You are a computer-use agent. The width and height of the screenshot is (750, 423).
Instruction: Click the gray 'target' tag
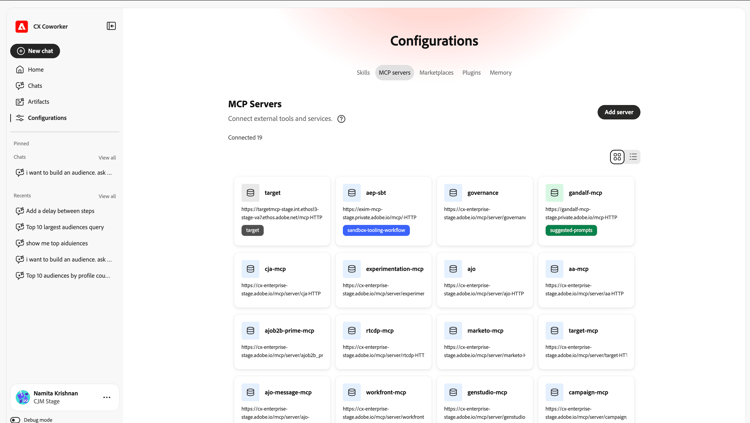(x=253, y=230)
